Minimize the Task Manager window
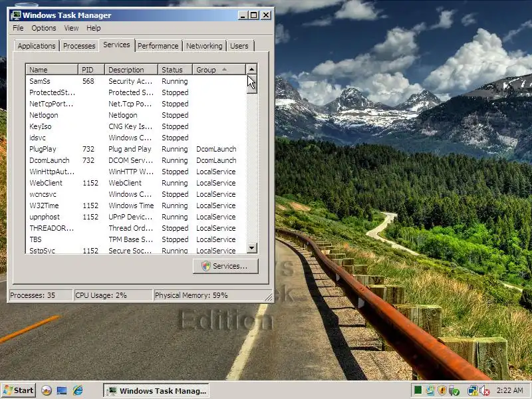The height and width of the screenshot is (399, 532). click(x=243, y=15)
